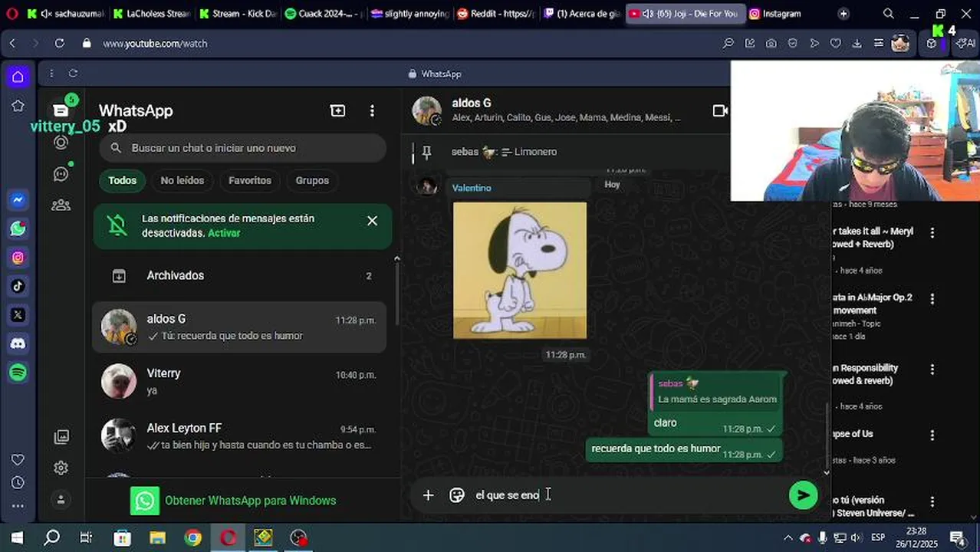Open GX Corner home in Opera sidebar
Image resolution: width=980 pixels, height=552 pixels.
click(18, 77)
